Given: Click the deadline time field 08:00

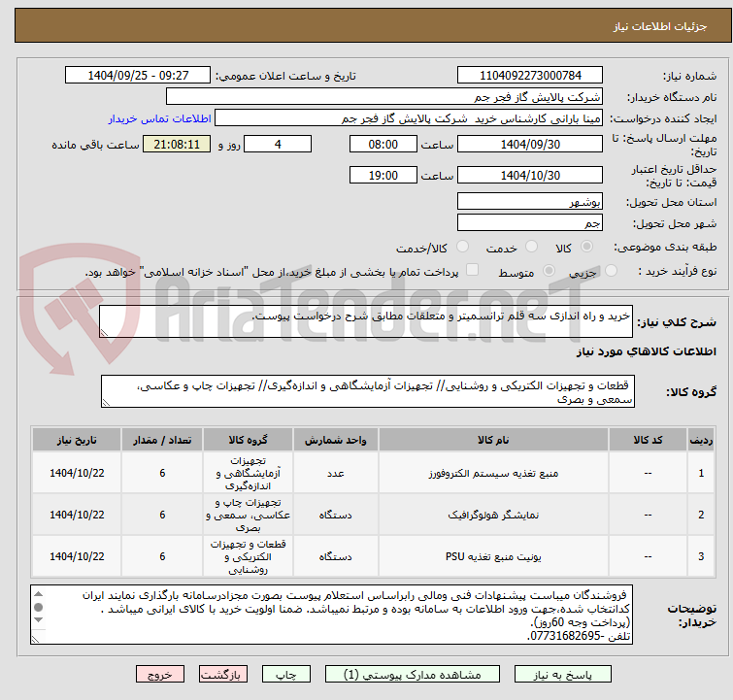Looking at the screenshot, I should tap(383, 144).
